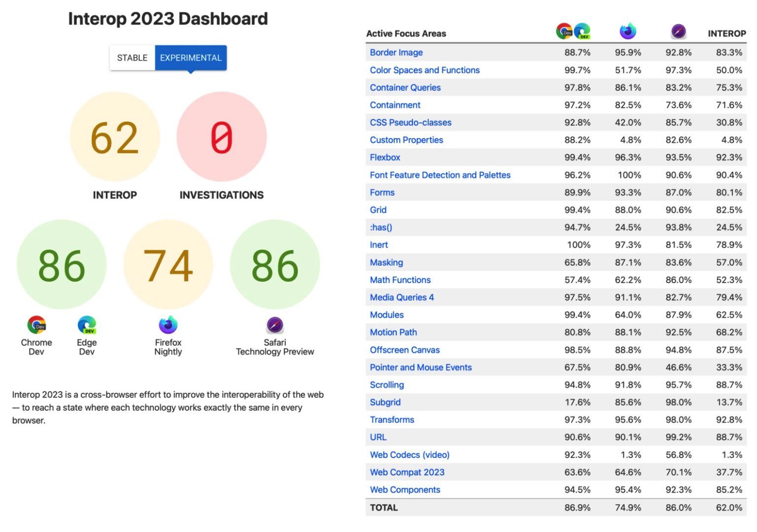Open the Masking focus area link
This screenshot has width=757, height=532.
pyautogui.click(x=386, y=262)
